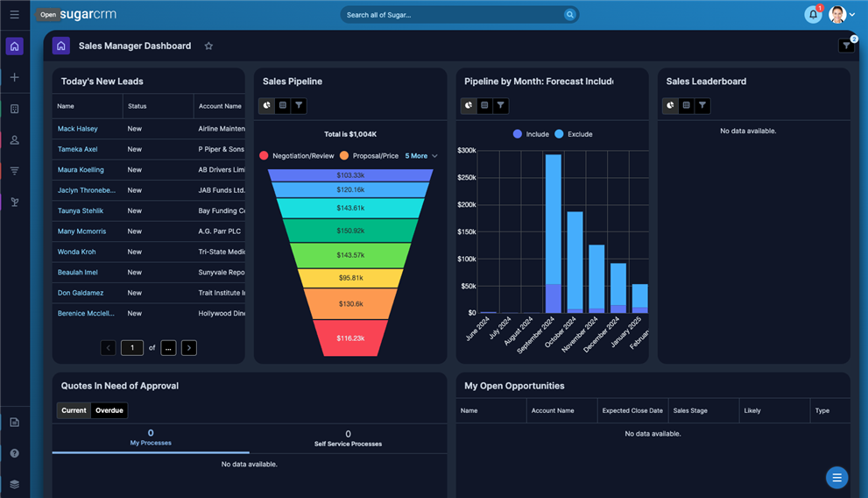Select the My Processes tab
This screenshot has height=498, width=868.
click(151, 438)
